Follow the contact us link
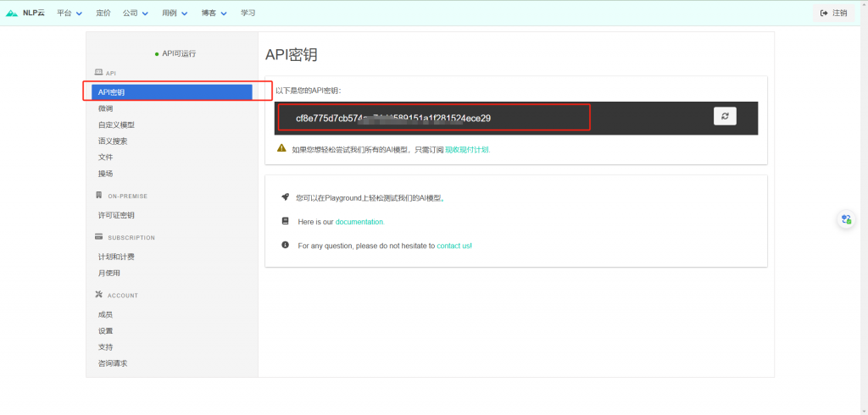 point(453,246)
